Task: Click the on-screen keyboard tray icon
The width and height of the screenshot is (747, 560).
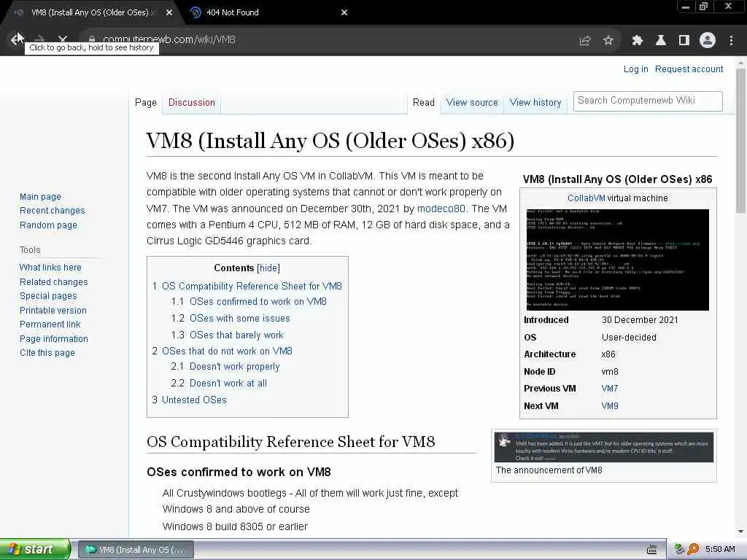Action: [651, 550]
